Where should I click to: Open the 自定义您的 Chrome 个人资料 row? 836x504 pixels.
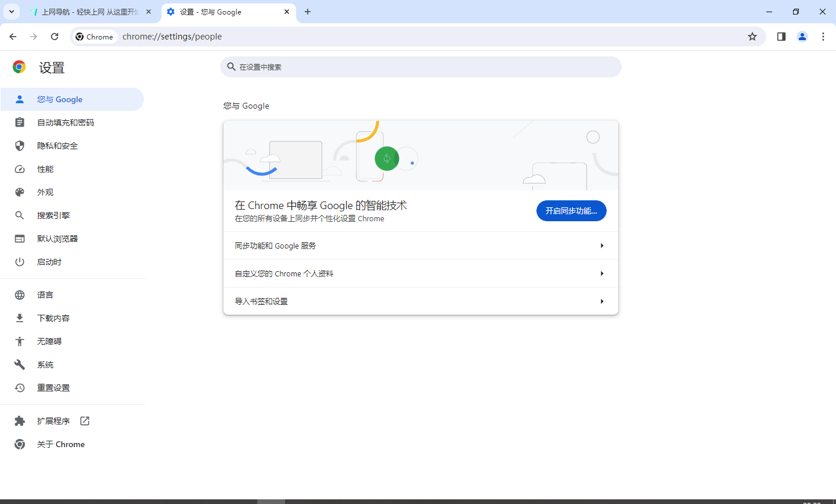(421, 273)
